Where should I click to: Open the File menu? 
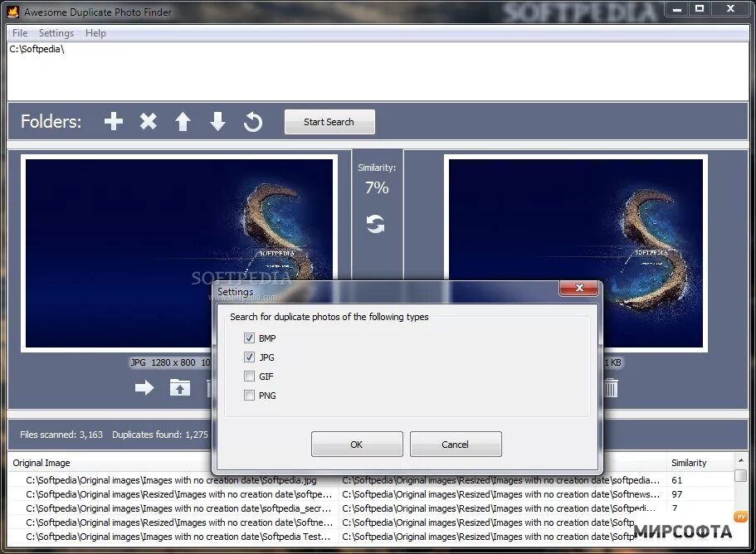tap(20, 32)
